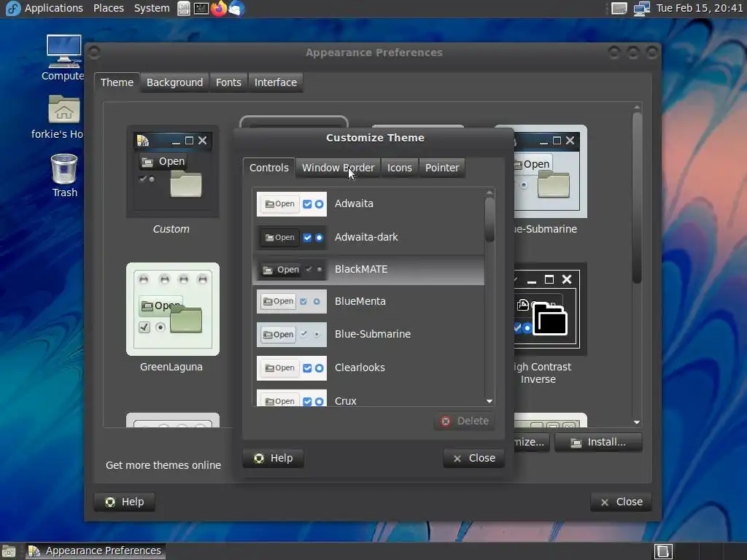
Task: Select BlueMenta controls preview thumbnail
Action: 292,301
